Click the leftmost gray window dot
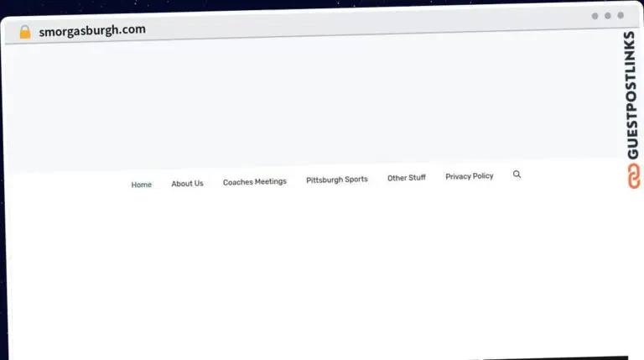The height and width of the screenshot is (360, 644). tap(595, 15)
